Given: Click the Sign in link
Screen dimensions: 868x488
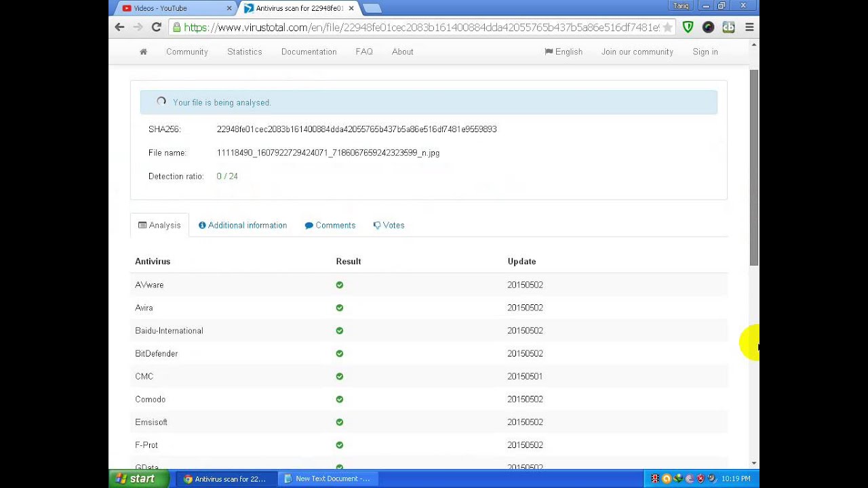Looking at the screenshot, I should point(705,52).
